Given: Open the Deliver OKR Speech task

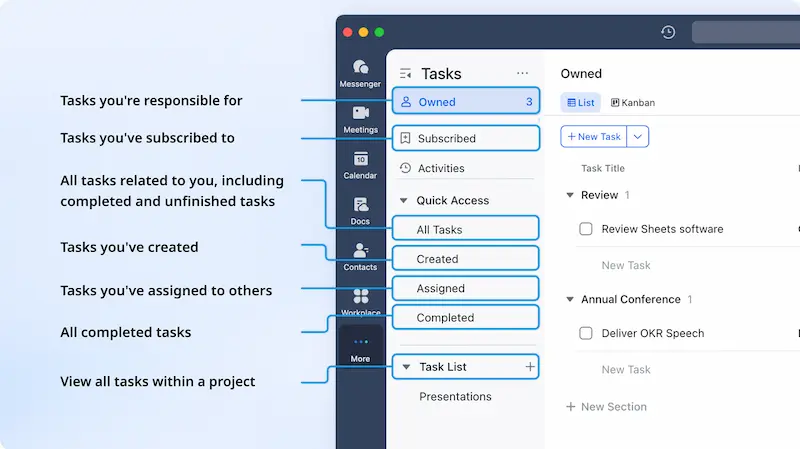Looking at the screenshot, I should [653, 333].
